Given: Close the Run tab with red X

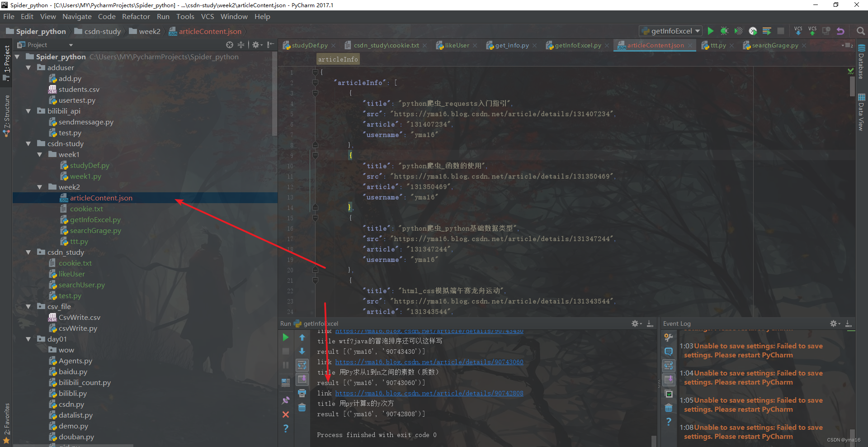Looking at the screenshot, I should [286, 414].
